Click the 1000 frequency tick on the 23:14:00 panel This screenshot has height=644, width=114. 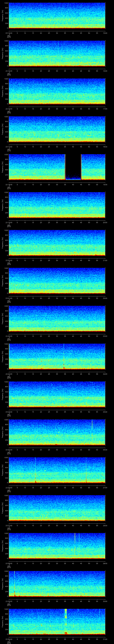6,3
